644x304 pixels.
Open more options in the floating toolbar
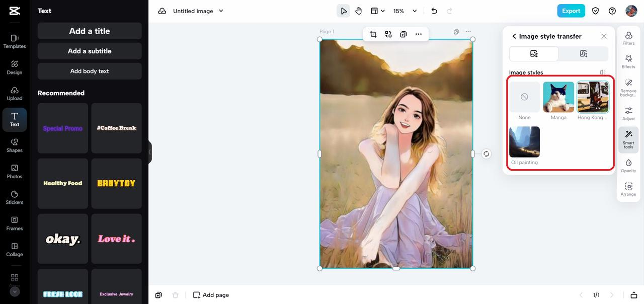coord(419,34)
